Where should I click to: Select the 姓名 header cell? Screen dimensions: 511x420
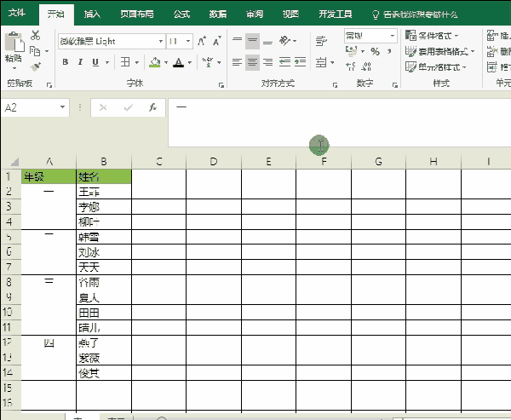click(104, 176)
